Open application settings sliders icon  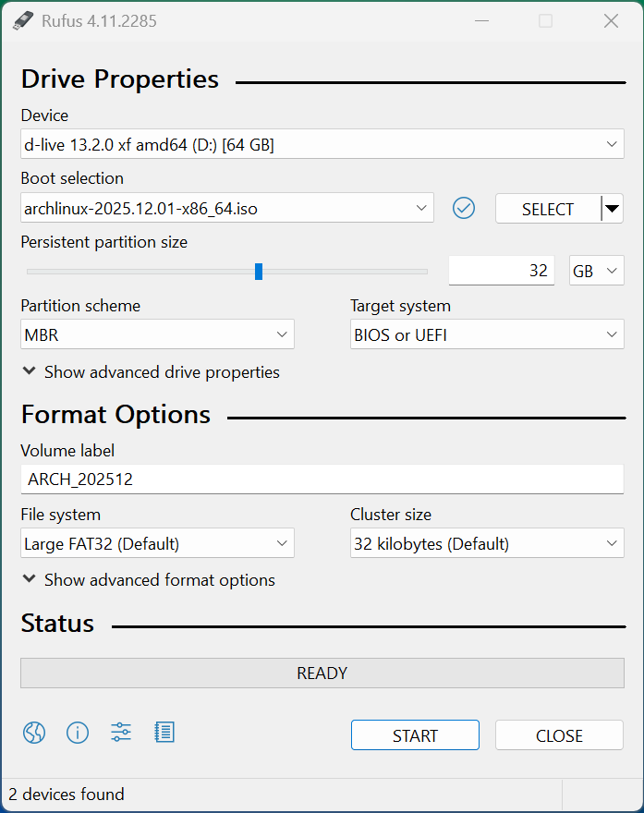click(x=121, y=733)
